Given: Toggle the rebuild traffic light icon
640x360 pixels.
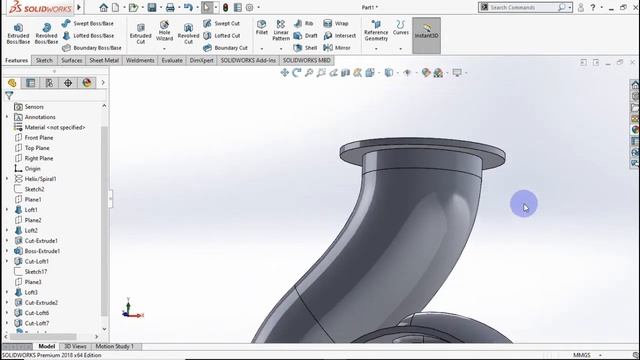Looking at the screenshot, I should coord(225,7).
